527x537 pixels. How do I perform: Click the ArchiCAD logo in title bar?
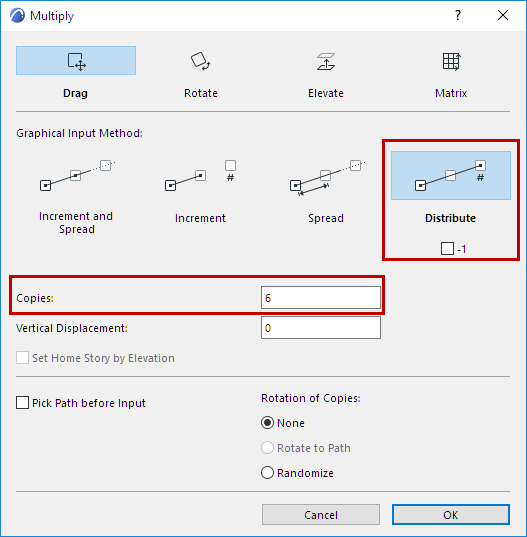point(17,15)
